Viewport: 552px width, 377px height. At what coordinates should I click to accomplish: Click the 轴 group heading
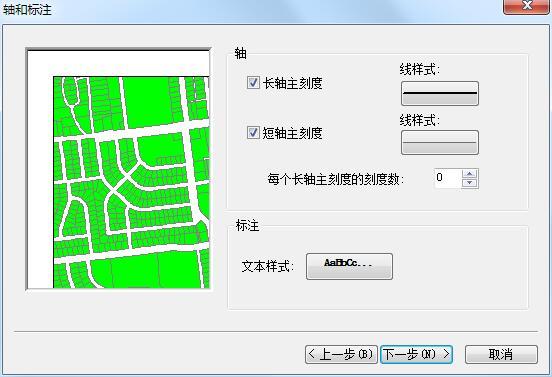click(240, 54)
